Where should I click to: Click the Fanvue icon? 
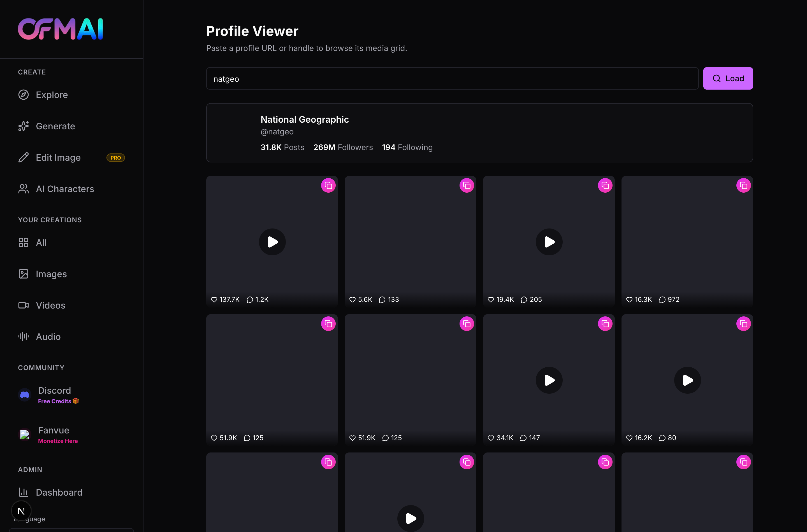[x=25, y=435]
